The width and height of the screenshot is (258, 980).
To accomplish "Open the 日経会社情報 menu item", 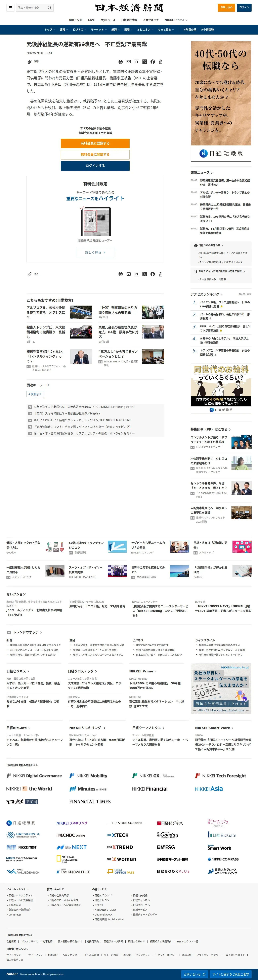I will [129, 20].
